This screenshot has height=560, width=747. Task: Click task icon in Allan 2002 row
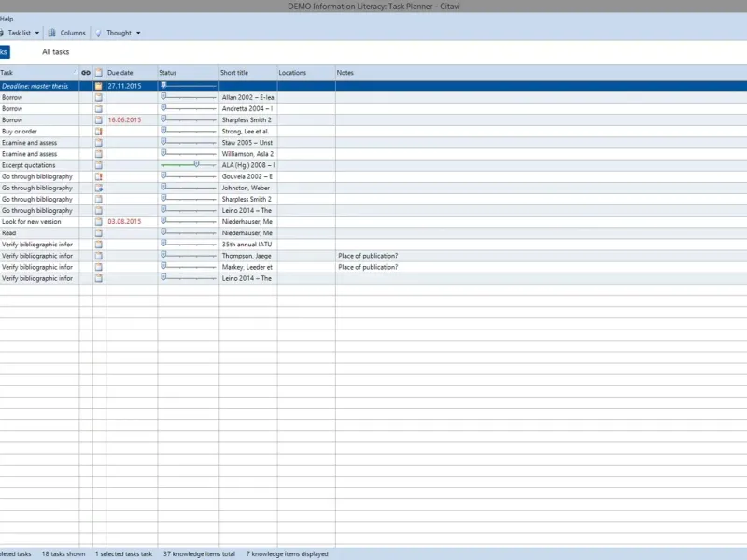(99, 97)
